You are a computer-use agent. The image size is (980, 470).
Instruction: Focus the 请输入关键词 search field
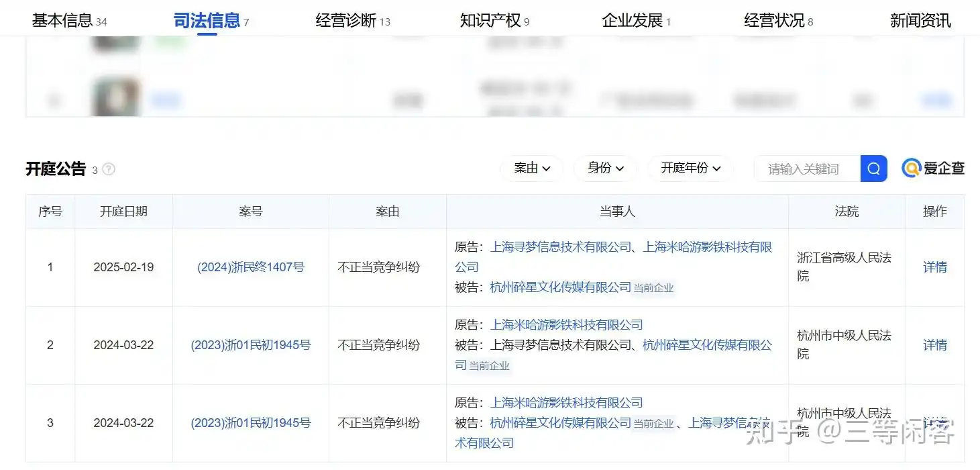(x=808, y=169)
